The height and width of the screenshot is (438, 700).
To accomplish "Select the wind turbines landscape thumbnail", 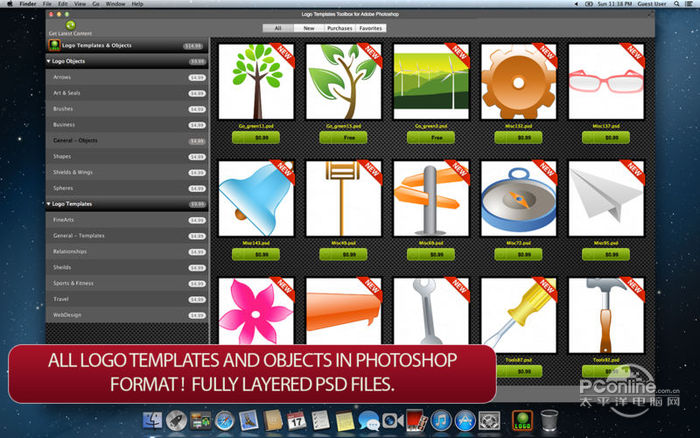I will point(431,81).
